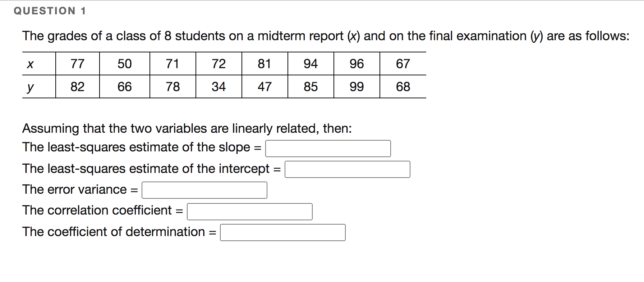Select the table cell containing 94
The height and width of the screenshot is (282, 644).
310,64
